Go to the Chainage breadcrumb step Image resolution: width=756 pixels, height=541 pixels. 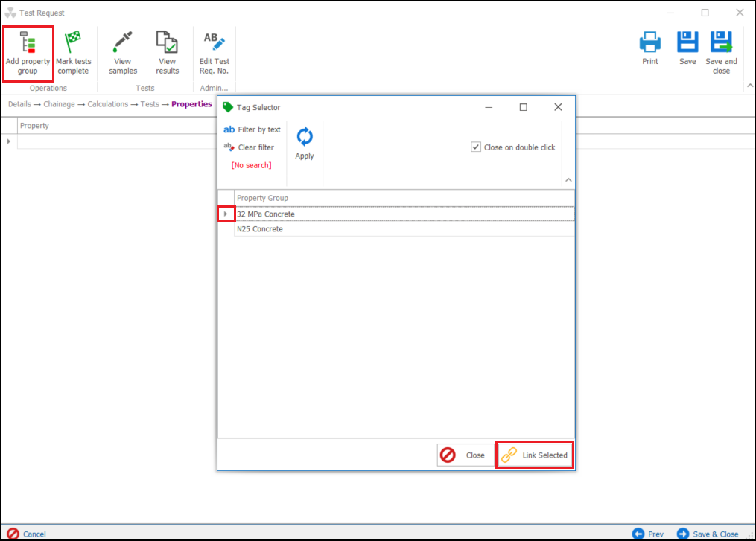[x=59, y=104]
